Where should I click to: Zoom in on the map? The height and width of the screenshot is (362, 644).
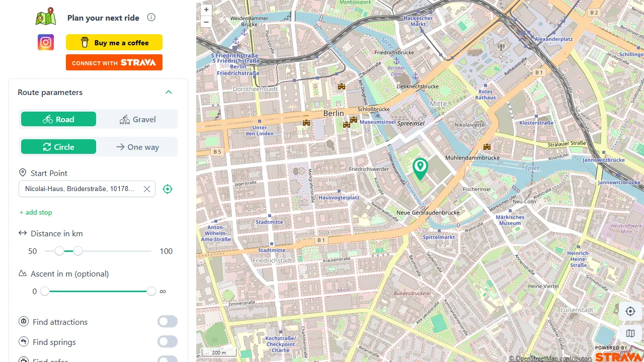[206, 10]
